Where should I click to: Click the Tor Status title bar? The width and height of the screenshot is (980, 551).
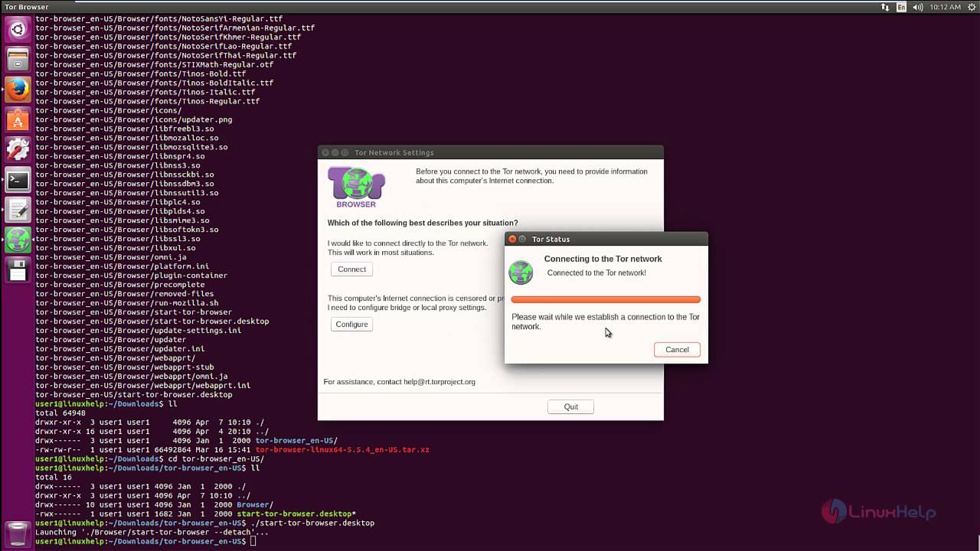pyautogui.click(x=606, y=240)
